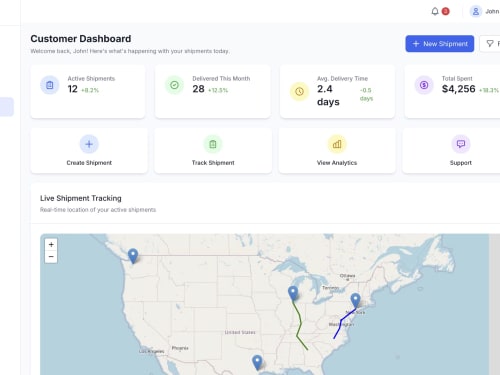Click the Delivered This Month value 28
Screen dimensions: 500x375
(198, 89)
